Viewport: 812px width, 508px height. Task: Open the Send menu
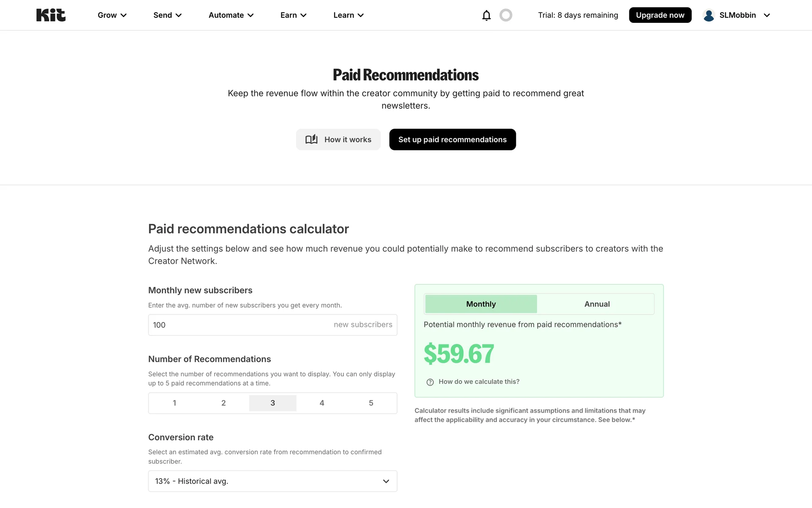[167, 15]
